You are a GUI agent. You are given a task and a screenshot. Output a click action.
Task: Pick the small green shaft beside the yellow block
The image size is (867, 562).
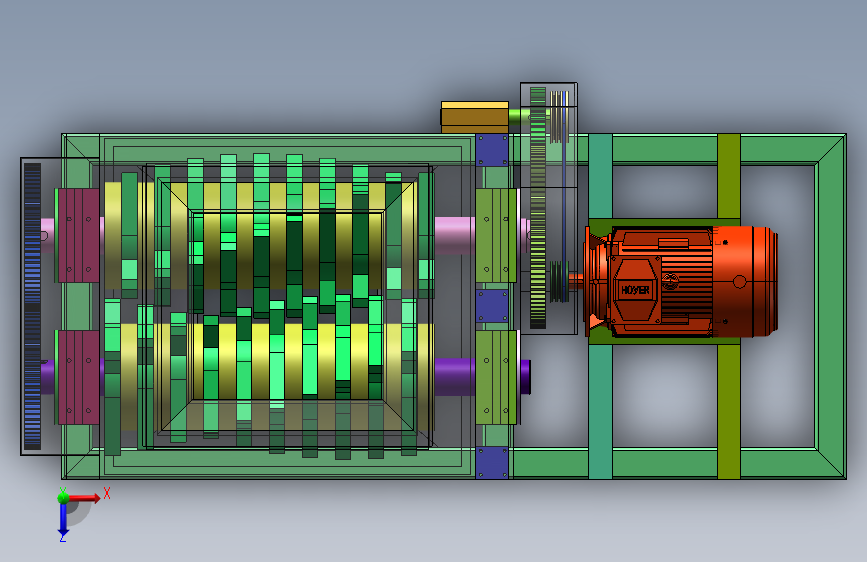[x=519, y=117]
